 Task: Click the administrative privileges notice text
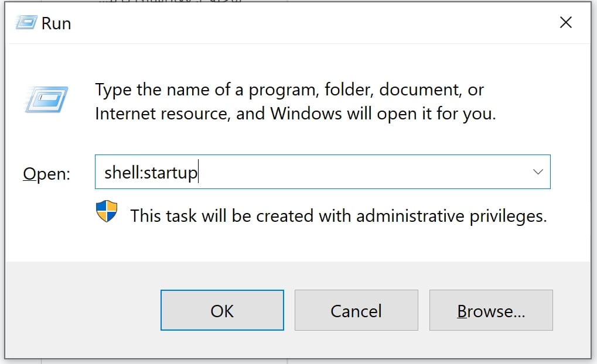pos(338,216)
